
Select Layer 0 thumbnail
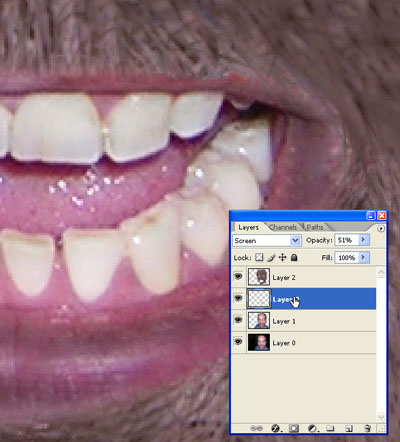(259, 342)
